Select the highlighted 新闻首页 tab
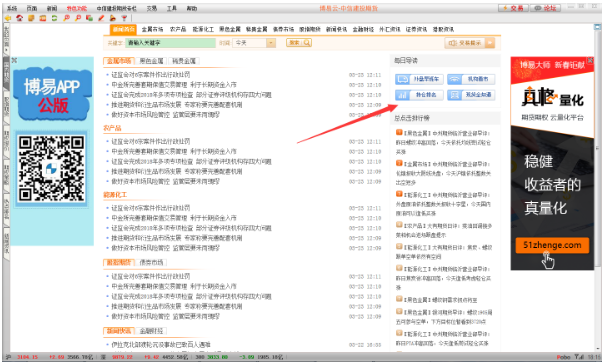This screenshot has width=606, height=363. point(123,29)
